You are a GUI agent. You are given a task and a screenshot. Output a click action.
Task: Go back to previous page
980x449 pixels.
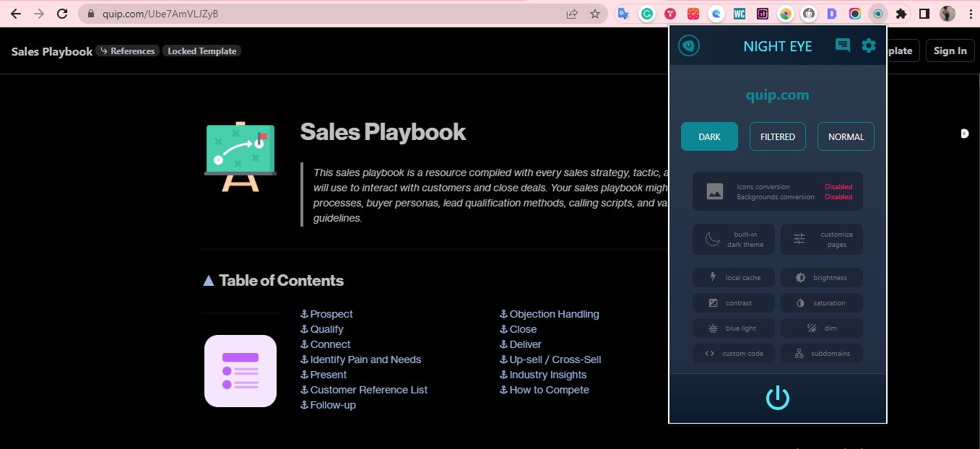pos(16,14)
